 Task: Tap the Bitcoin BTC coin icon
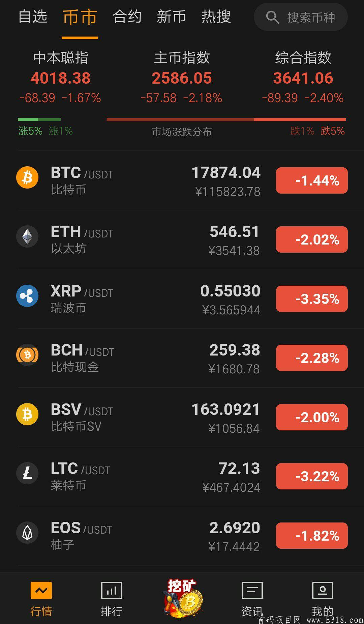coord(27,177)
